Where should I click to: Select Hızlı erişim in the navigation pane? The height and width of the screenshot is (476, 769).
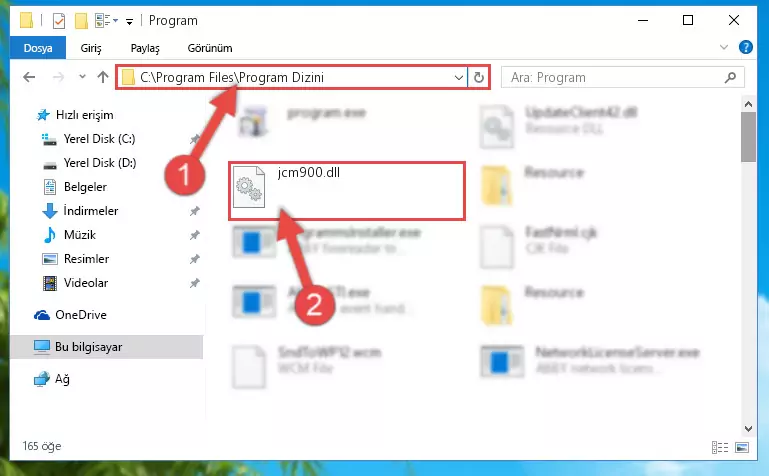pos(84,115)
